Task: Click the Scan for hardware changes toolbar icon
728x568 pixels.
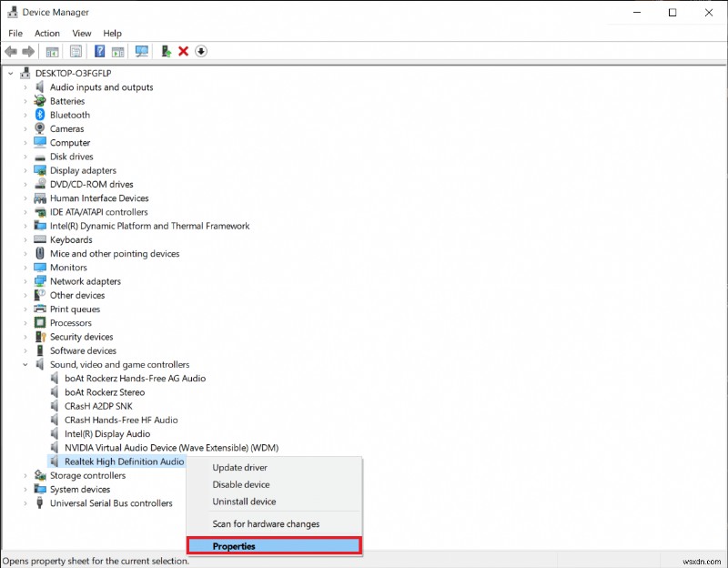Action: coord(139,51)
